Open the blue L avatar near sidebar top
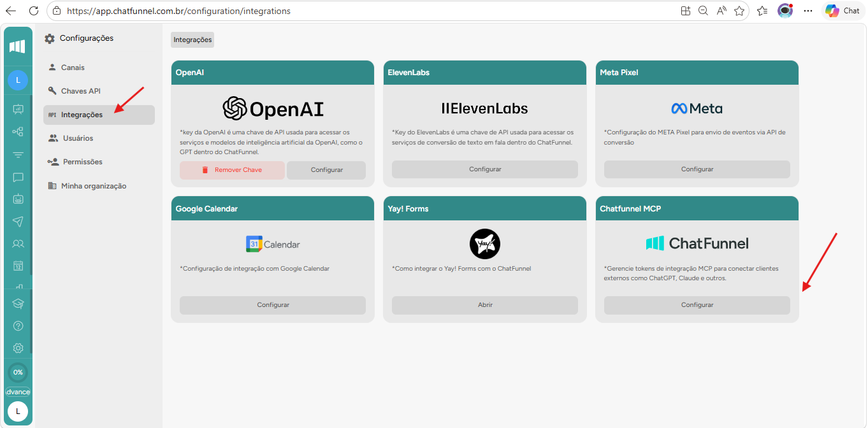 [18, 80]
